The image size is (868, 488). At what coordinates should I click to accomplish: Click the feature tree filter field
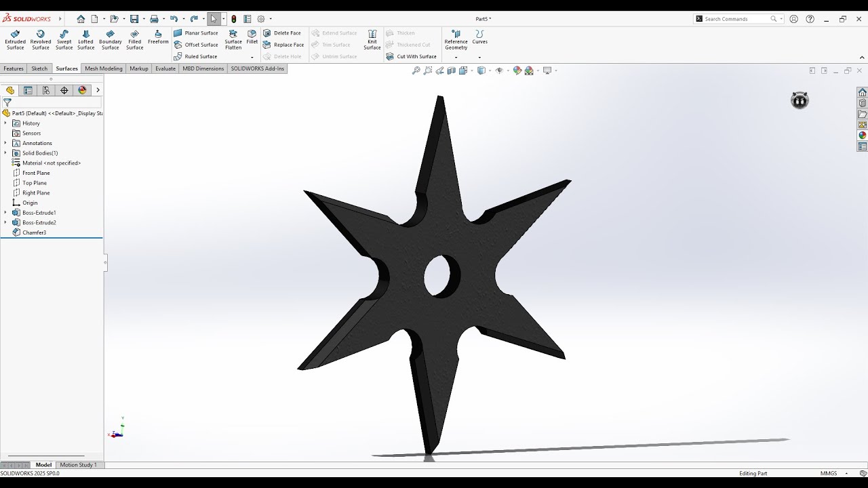pos(52,103)
